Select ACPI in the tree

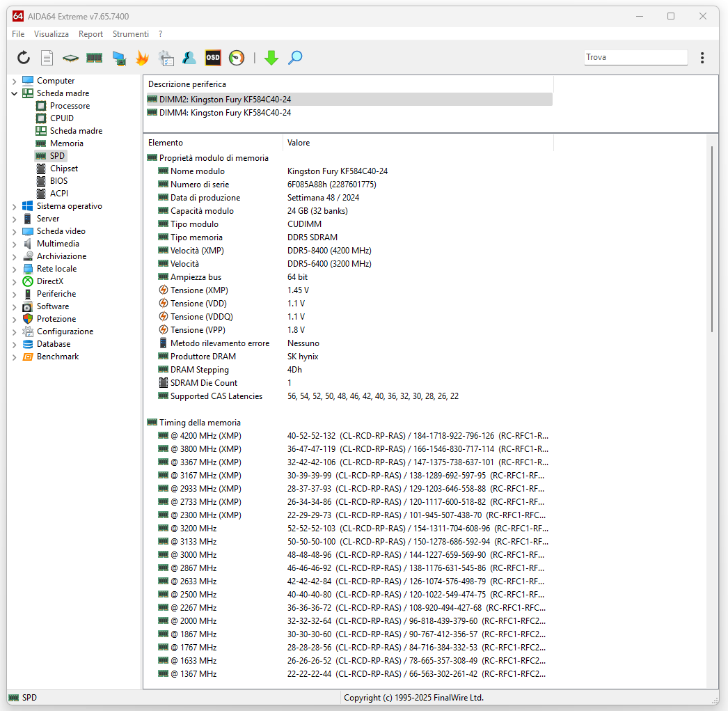(59, 194)
